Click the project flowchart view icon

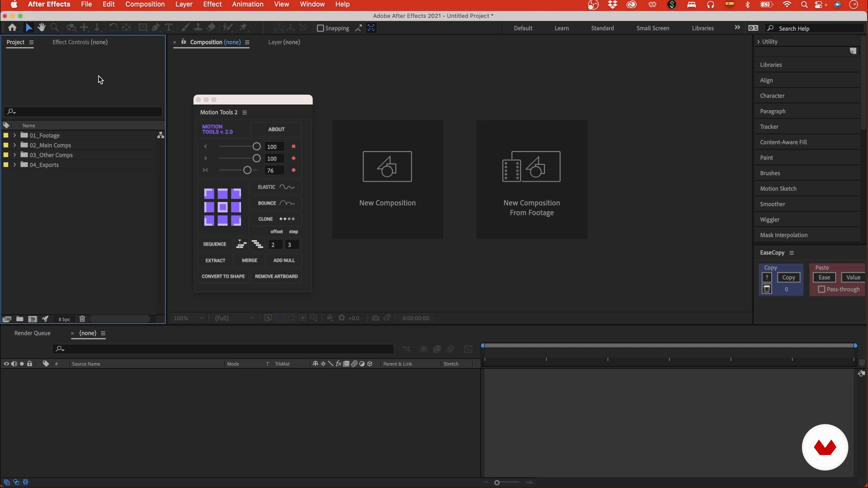161,135
